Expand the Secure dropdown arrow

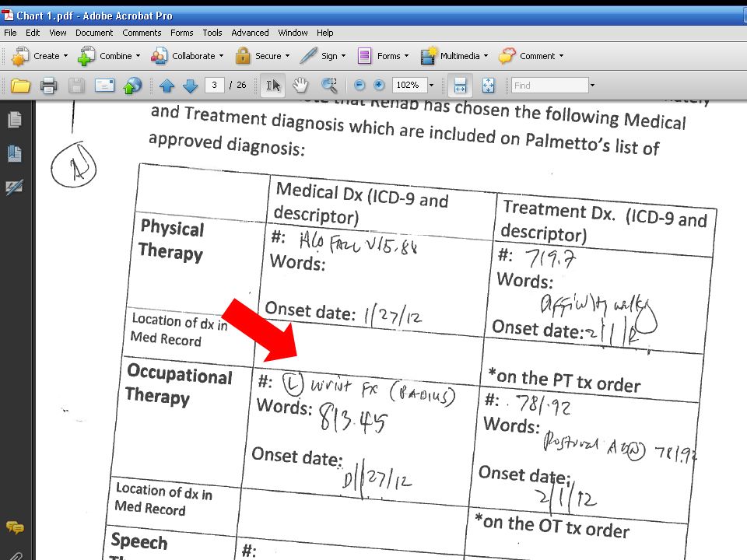click(287, 56)
